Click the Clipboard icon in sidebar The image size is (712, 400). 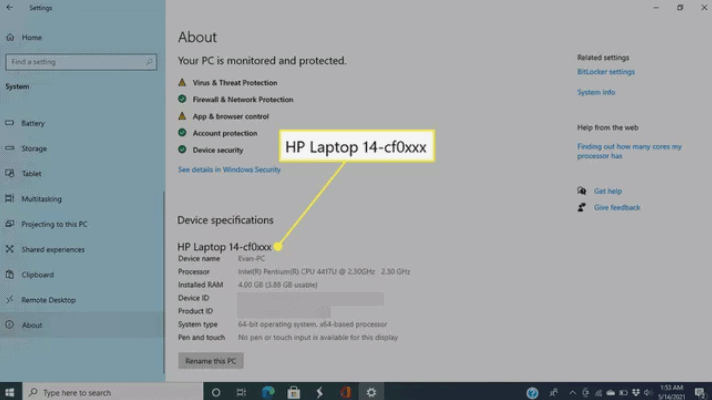[10, 274]
